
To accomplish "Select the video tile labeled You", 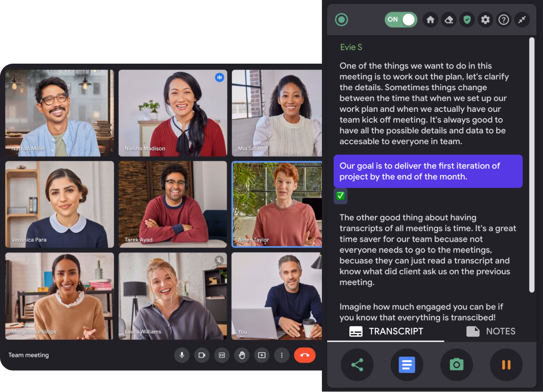I will click(x=277, y=296).
